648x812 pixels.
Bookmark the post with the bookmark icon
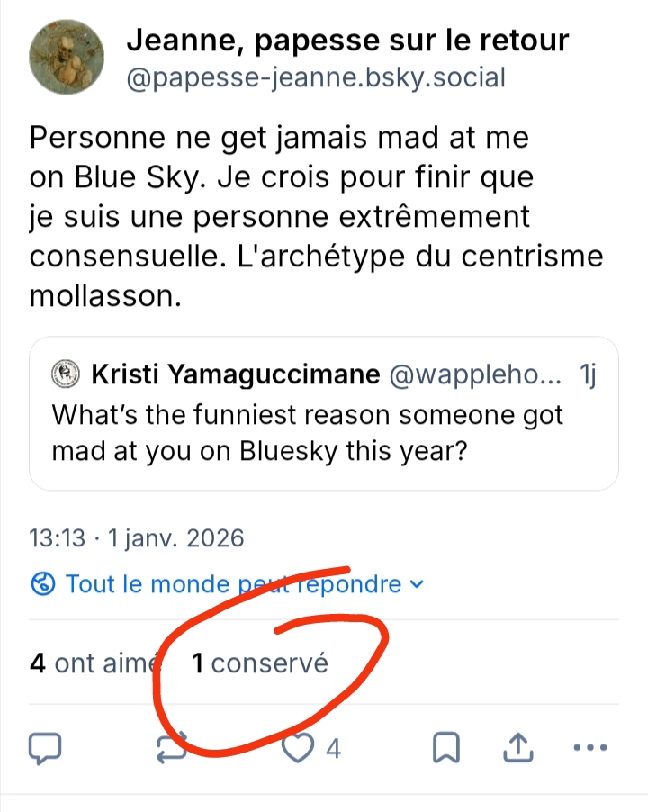point(447,747)
